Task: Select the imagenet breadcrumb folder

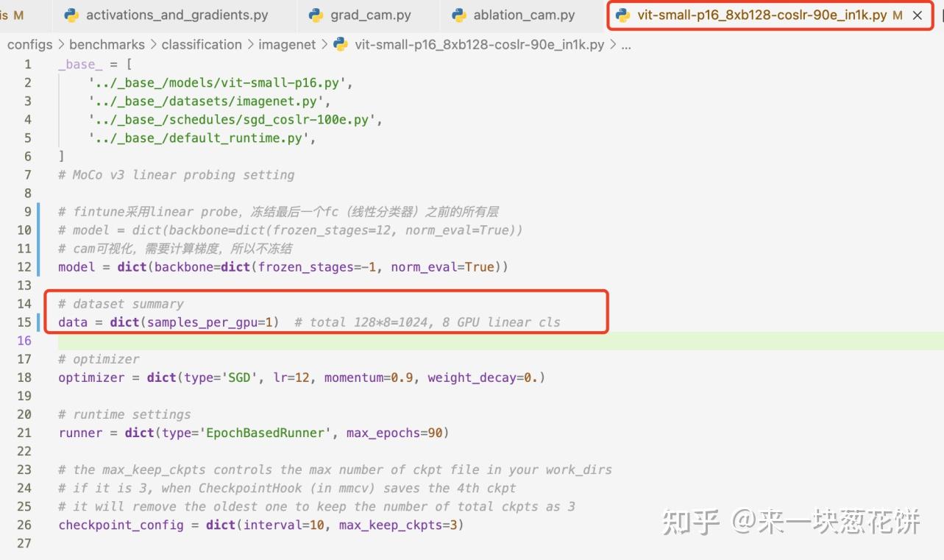Action: (287, 44)
